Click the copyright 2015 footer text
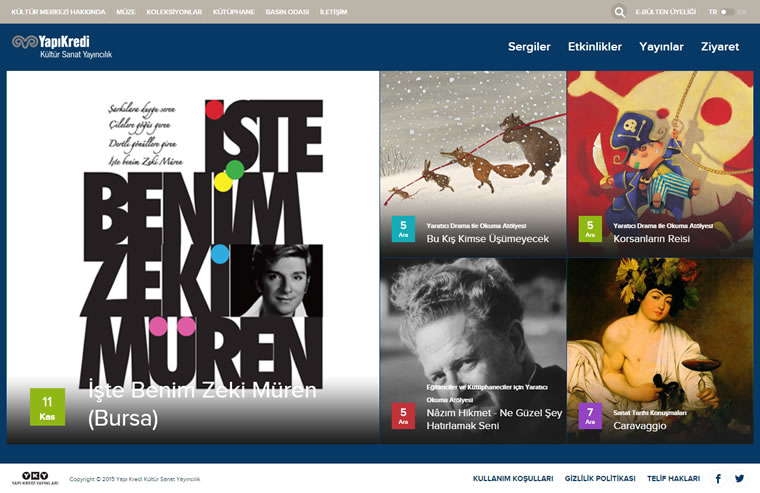Image resolution: width=760 pixels, height=493 pixels. (x=135, y=479)
